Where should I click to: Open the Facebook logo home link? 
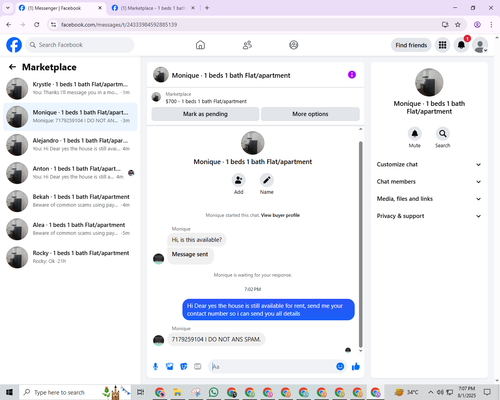[x=14, y=45]
